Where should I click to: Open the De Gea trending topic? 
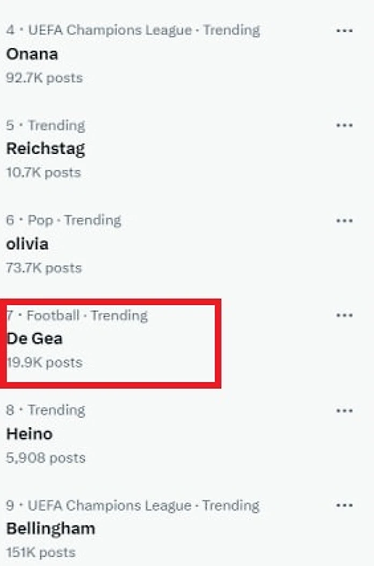(34, 338)
